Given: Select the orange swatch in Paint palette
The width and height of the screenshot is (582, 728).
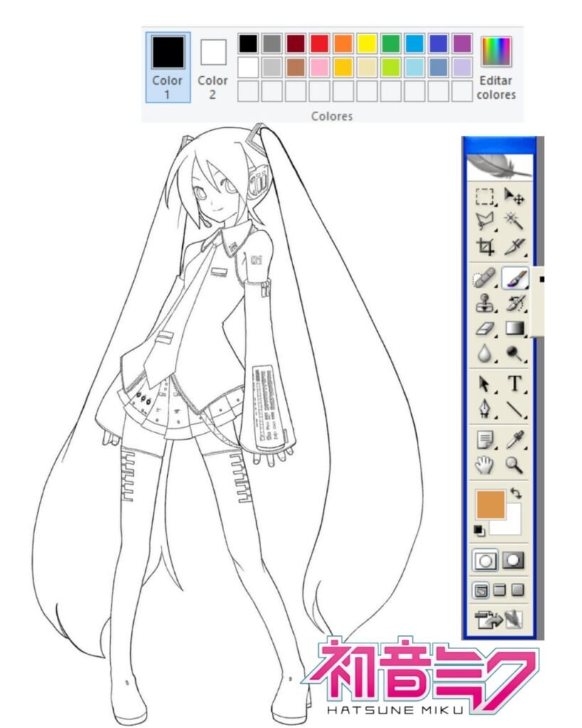Looking at the screenshot, I should click(x=343, y=43).
